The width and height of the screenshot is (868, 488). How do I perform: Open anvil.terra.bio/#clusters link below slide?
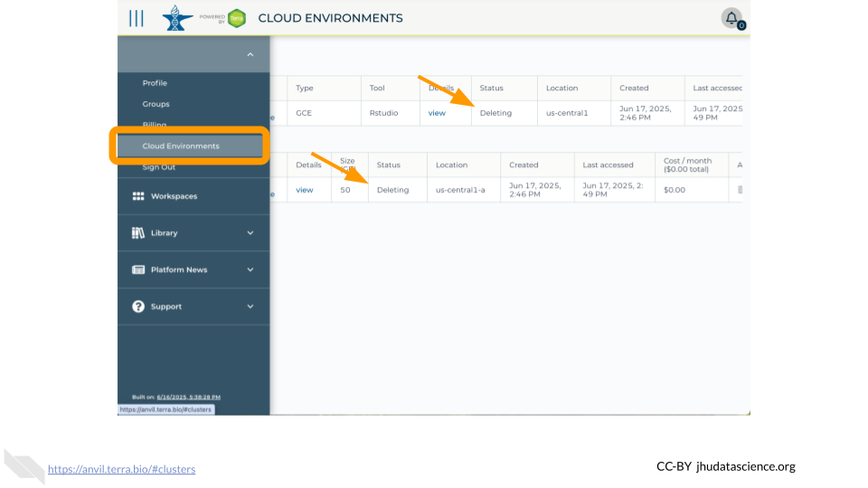point(122,469)
